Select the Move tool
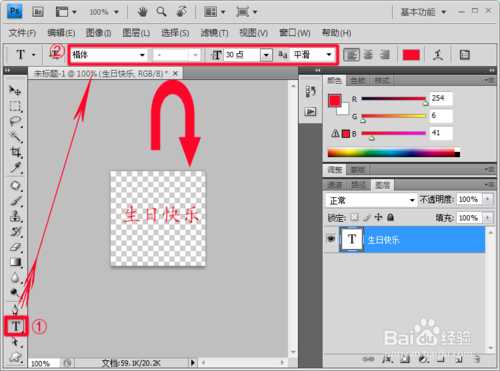 pyautogui.click(x=15, y=90)
